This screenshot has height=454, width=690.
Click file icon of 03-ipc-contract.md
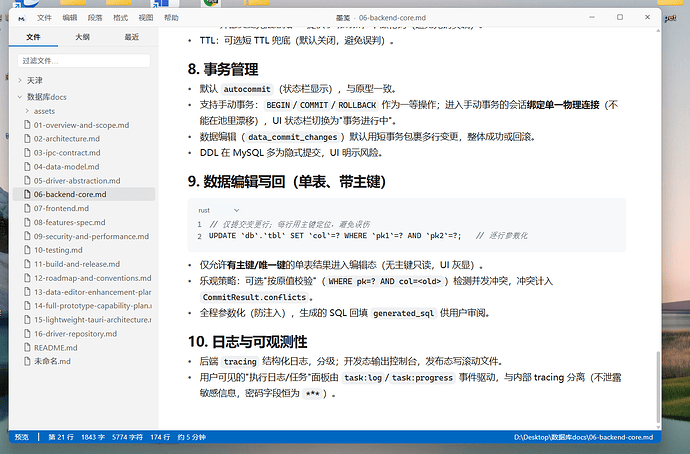[x=27, y=153]
